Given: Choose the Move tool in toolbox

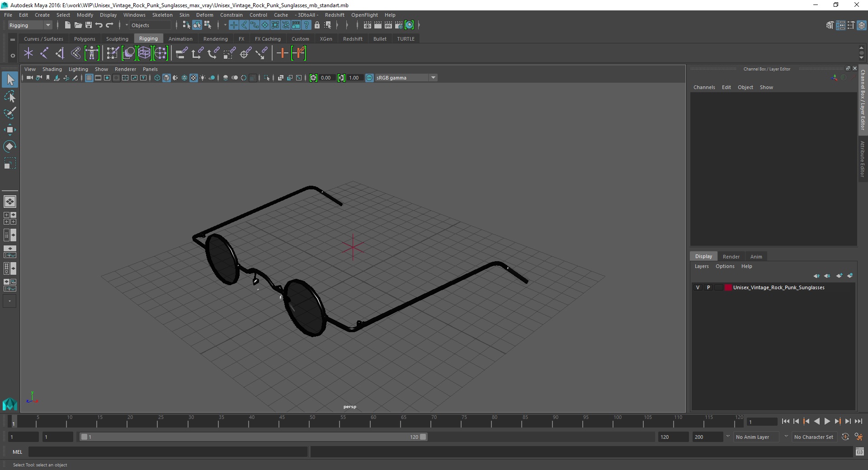Looking at the screenshot, I should [x=10, y=130].
